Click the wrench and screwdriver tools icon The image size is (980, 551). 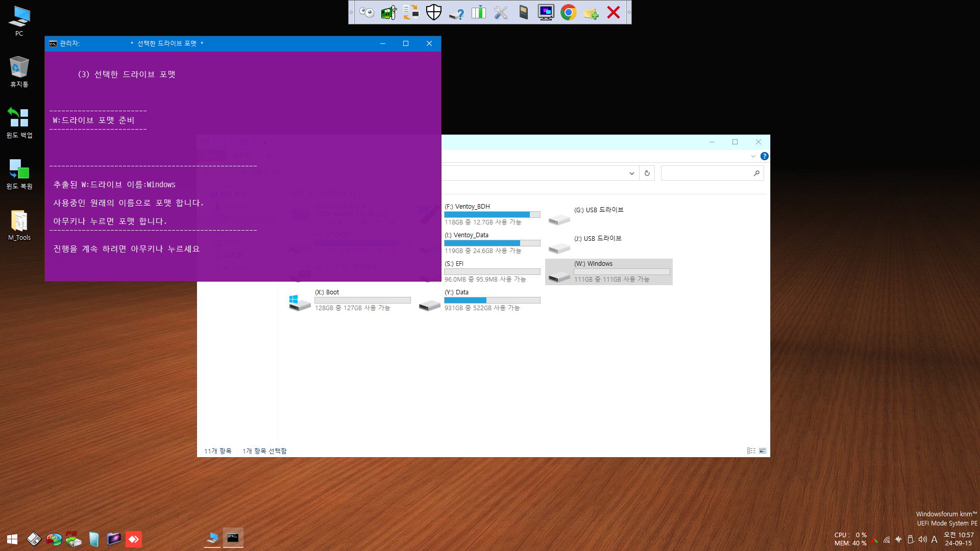501,12
